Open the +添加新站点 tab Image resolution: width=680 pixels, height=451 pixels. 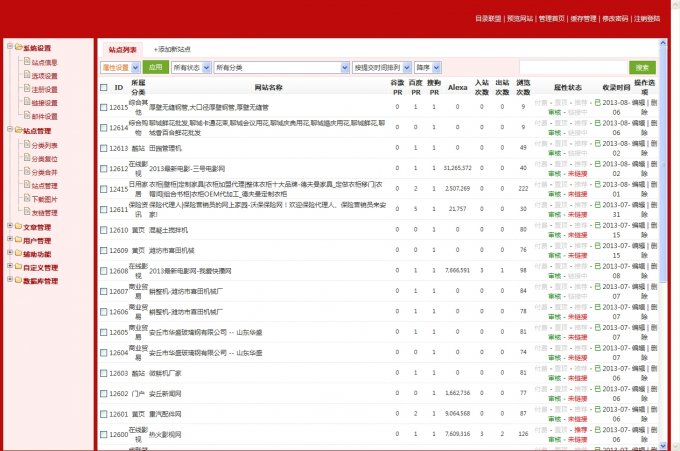172,49
